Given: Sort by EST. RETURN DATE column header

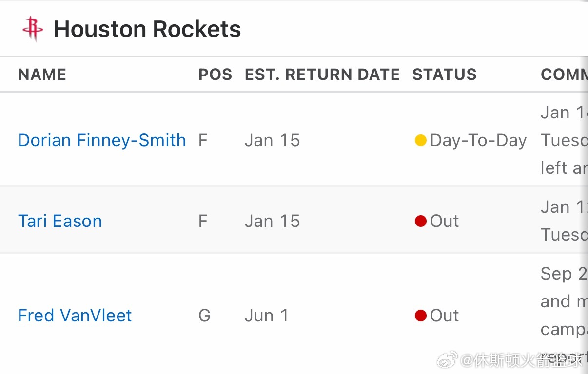Looking at the screenshot, I should coord(322,75).
